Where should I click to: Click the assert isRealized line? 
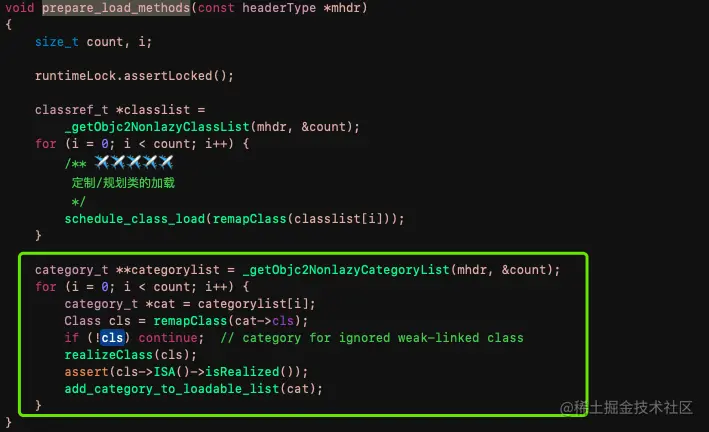[186, 372]
